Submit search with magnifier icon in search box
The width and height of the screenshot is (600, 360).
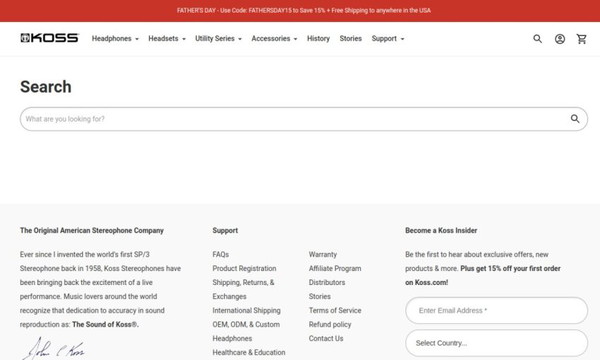click(x=575, y=119)
